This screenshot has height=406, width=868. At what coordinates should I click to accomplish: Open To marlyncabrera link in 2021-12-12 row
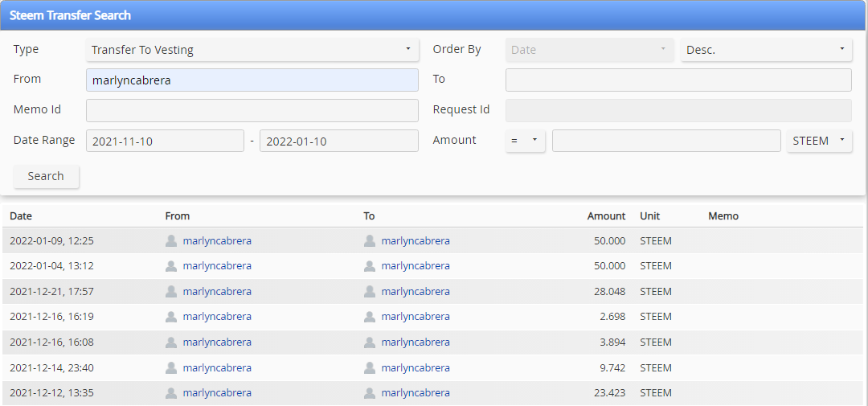[416, 392]
